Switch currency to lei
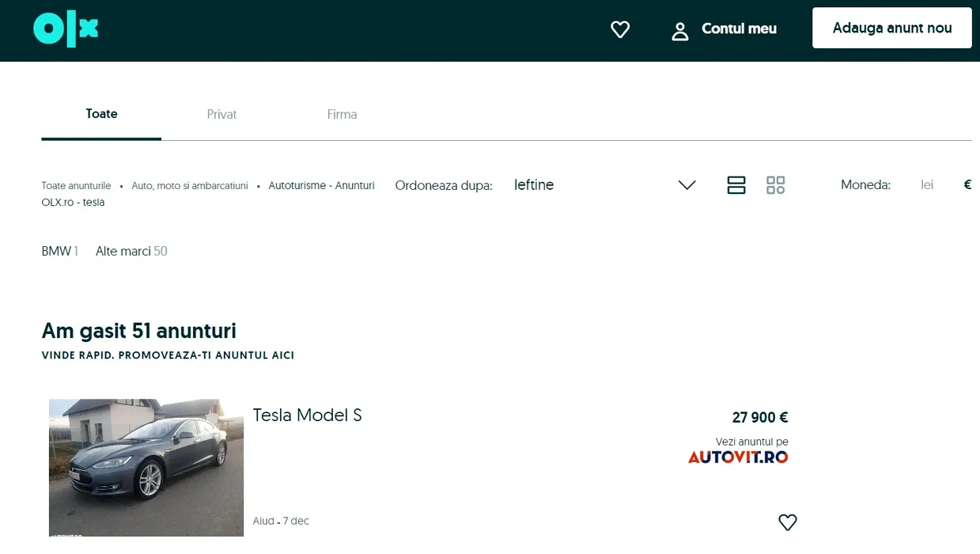980x554 pixels. pyautogui.click(x=927, y=185)
